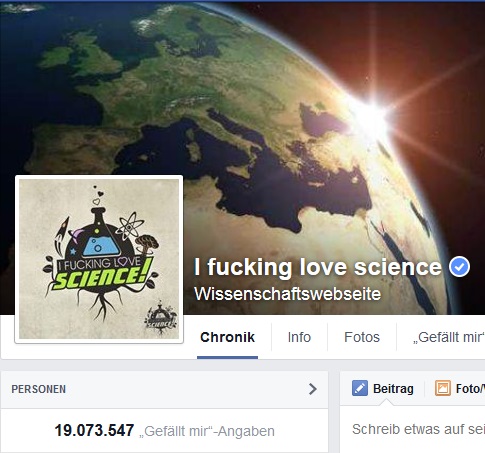This screenshot has height=453, width=485.
Task: Click the Beitrag pencil icon
Action: click(360, 388)
